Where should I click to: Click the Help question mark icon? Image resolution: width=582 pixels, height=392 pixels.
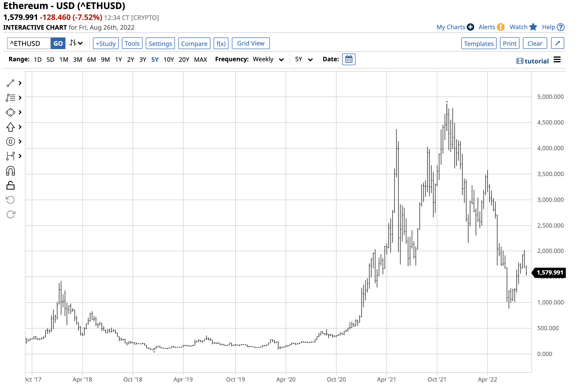point(561,27)
